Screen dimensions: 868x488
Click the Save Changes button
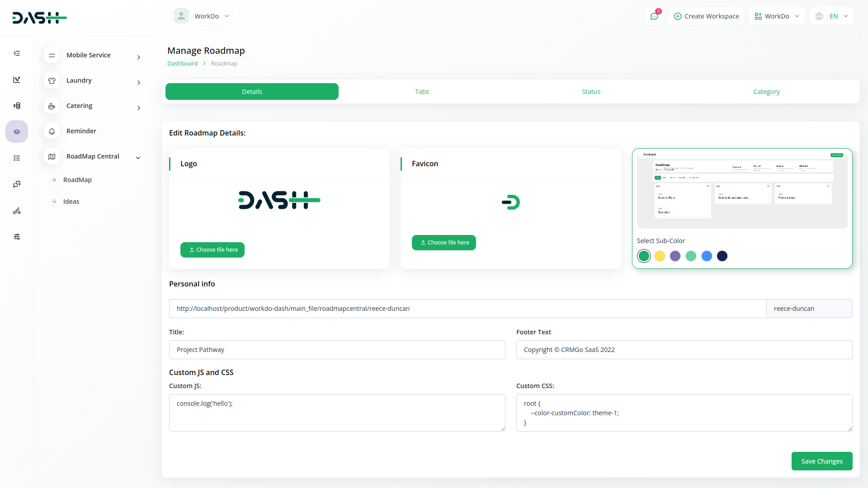click(x=821, y=461)
